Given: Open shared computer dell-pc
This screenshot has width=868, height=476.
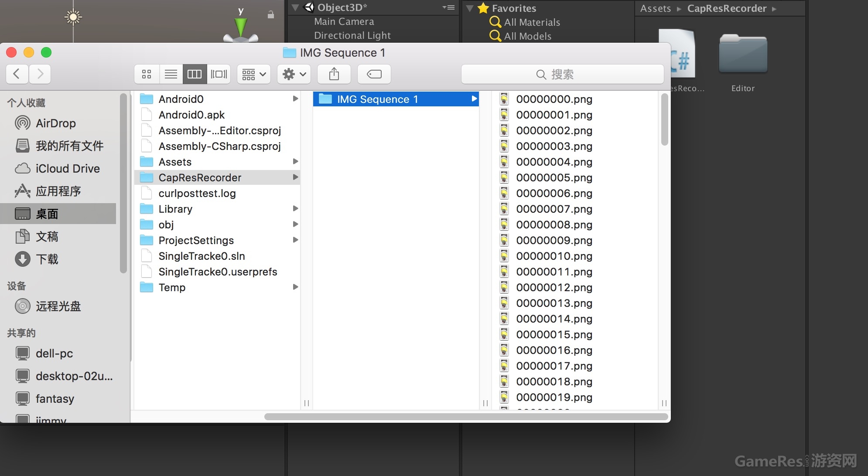Looking at the screenshot, I should 58,354.
